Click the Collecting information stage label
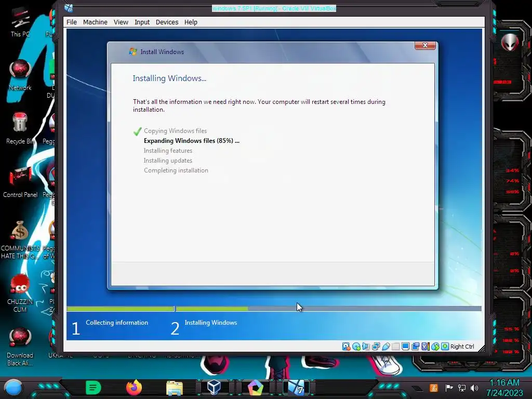This screenshot has height=399, width=532. point(117,323)
